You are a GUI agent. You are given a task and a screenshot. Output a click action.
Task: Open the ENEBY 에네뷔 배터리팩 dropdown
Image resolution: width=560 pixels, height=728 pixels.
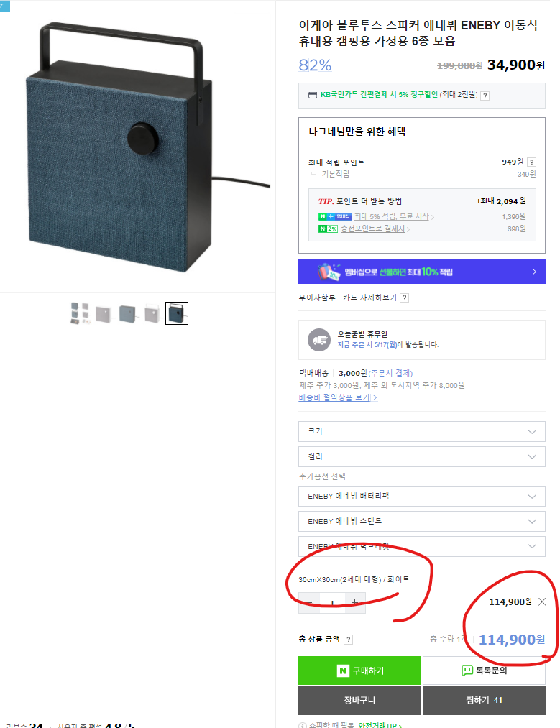point(422,497)
